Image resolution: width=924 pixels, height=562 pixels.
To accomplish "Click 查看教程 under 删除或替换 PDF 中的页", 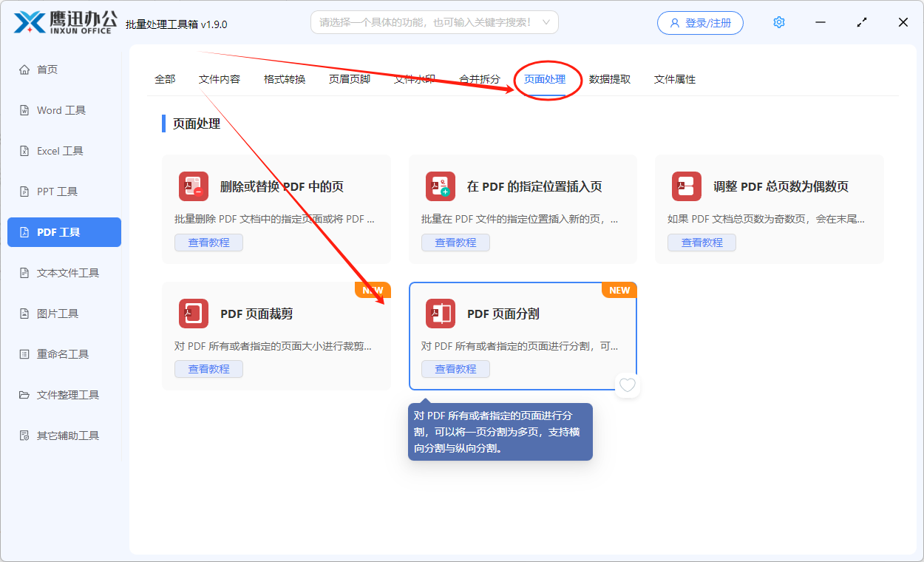I will [x=208, y=243].
